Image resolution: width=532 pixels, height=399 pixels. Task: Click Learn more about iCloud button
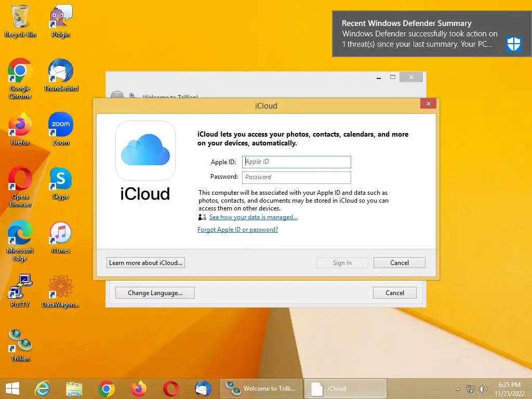tap(145, 262)
